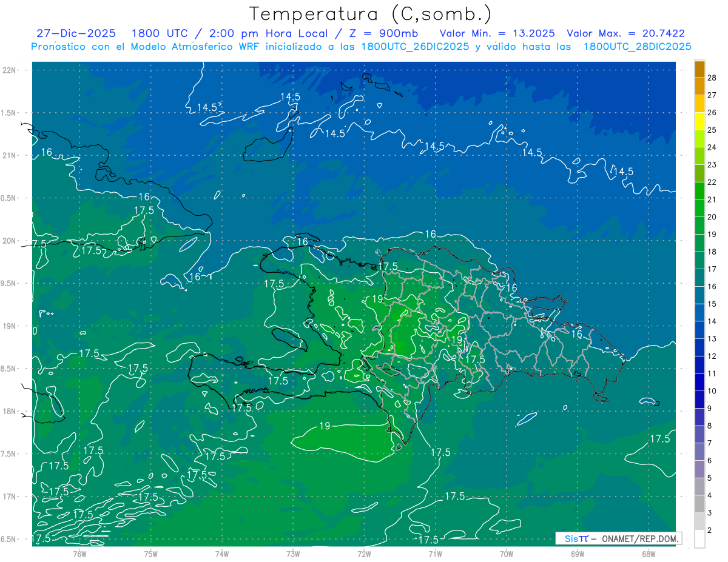Click the 69W longitude axis label

(578, 554)
